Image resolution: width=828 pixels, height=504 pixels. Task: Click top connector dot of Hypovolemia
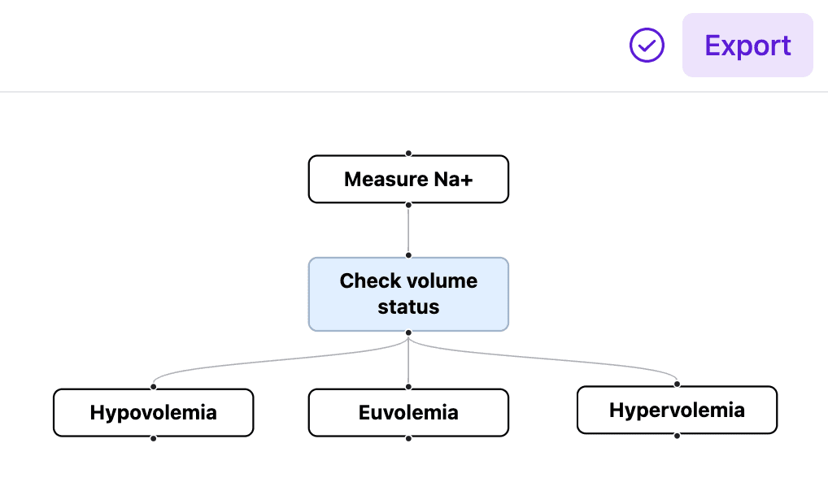[154, 387]
